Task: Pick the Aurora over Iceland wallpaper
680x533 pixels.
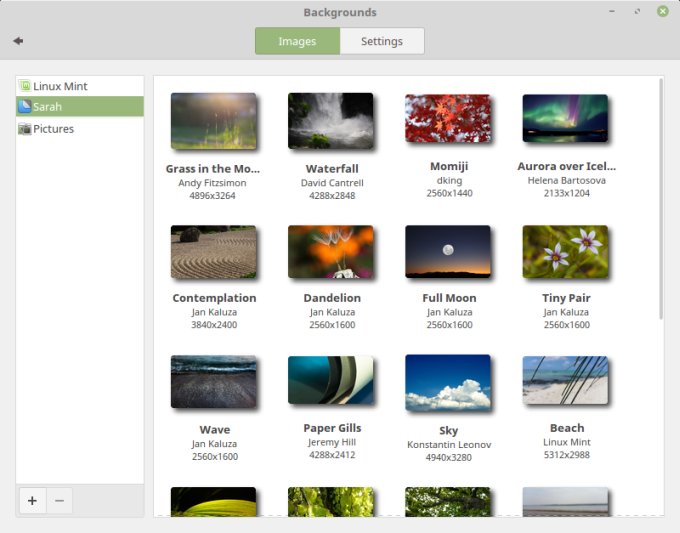Action: coord(565,119)
